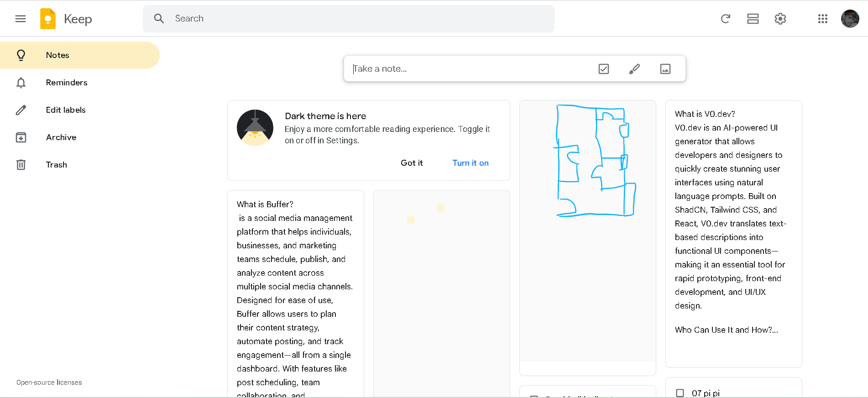Open the main menu hamburger icon
868x398 pixels.
(x=21, y=19)
